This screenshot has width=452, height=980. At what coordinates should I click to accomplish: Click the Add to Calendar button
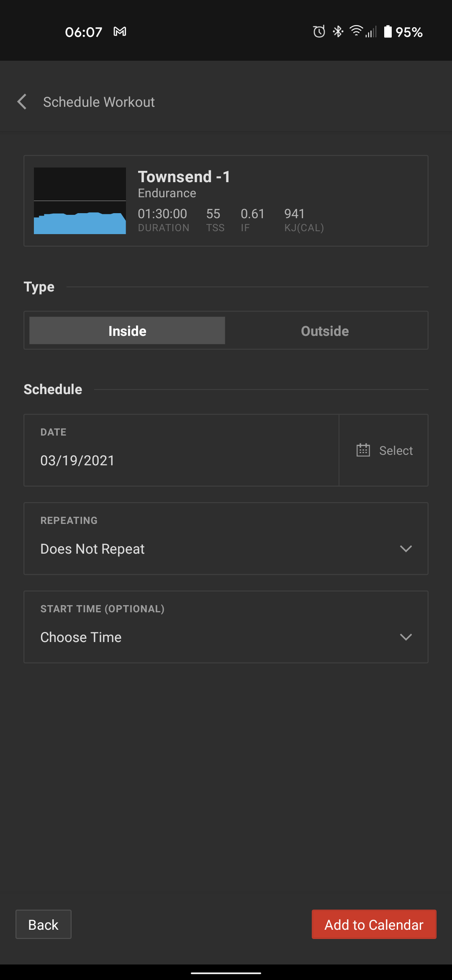[x=374, y=924]
